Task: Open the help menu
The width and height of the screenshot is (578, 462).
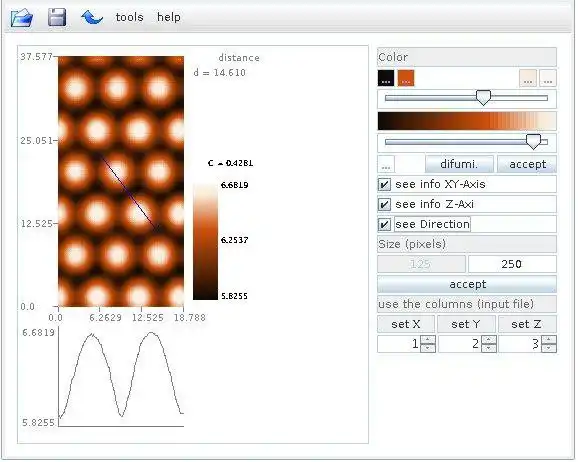Action: click(x=169, y=17)
